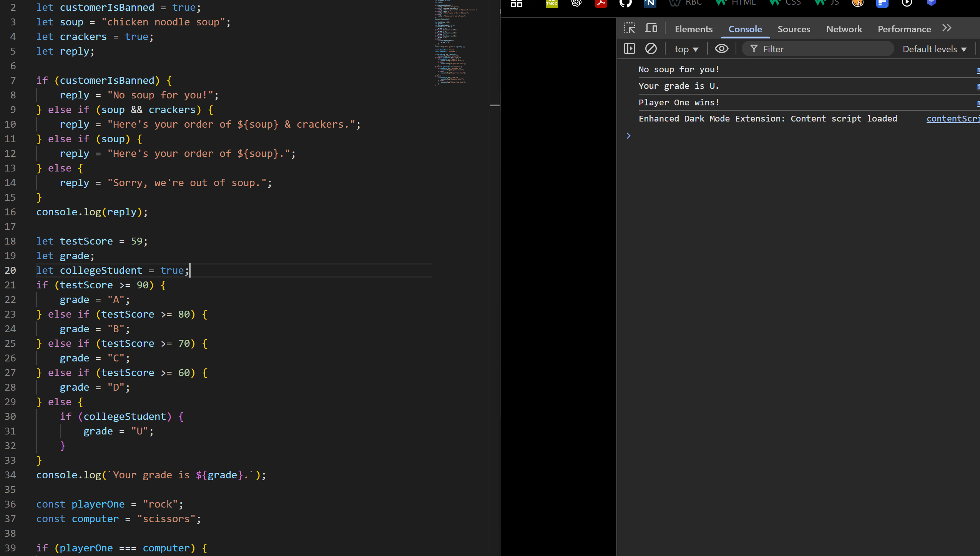Open the TMCC bookmark icon
The height and width of the screenshot is (556, 980).
pos(551,3)
